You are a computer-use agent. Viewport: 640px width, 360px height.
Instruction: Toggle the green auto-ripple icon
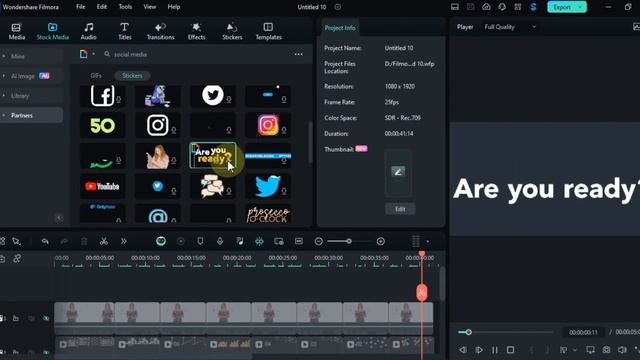pyautogui.click(x=259, y=241)
